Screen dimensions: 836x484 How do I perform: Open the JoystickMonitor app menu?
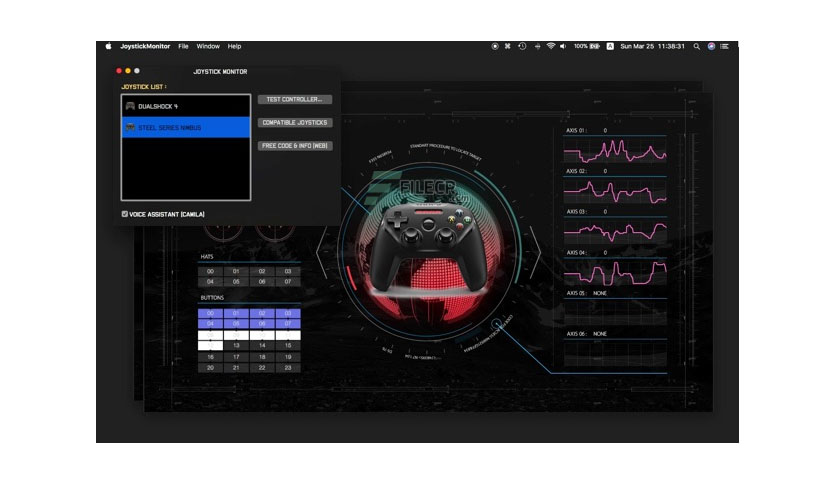[145, 46]
